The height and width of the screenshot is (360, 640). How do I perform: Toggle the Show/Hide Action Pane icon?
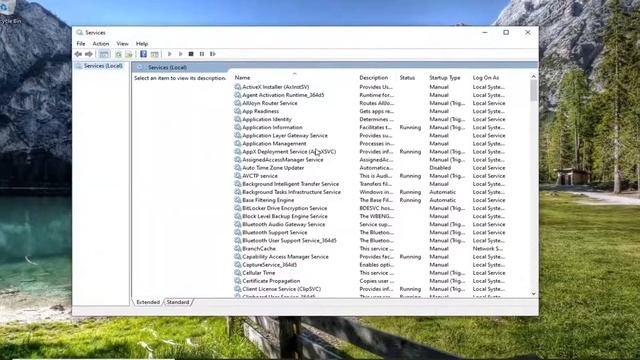coord(154,54)
